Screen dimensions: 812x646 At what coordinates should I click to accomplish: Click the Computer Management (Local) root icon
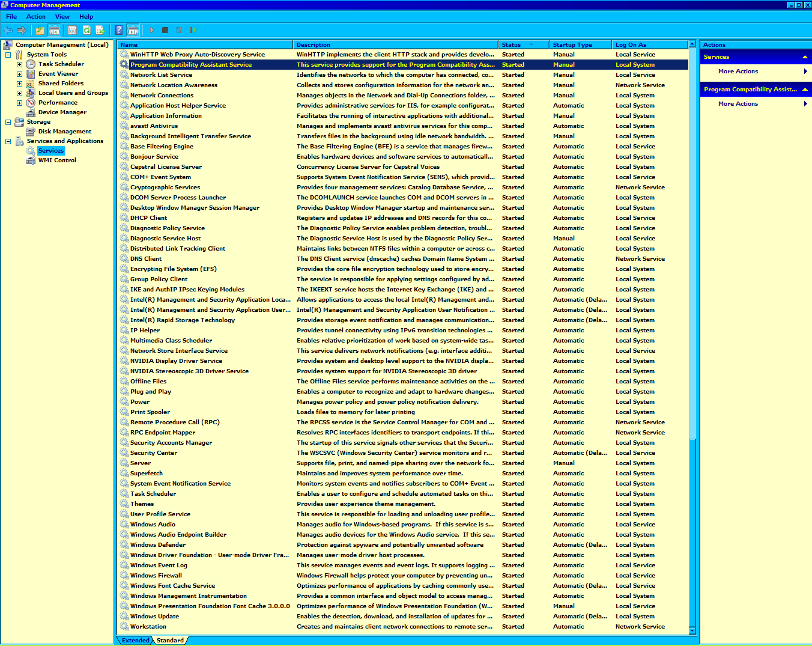(x=8, y=45)
